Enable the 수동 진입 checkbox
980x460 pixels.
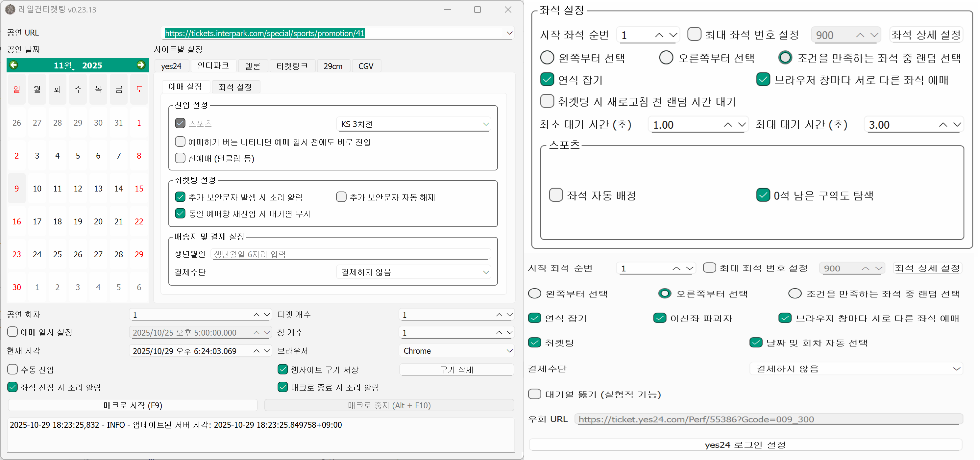[x=12, y=370]
